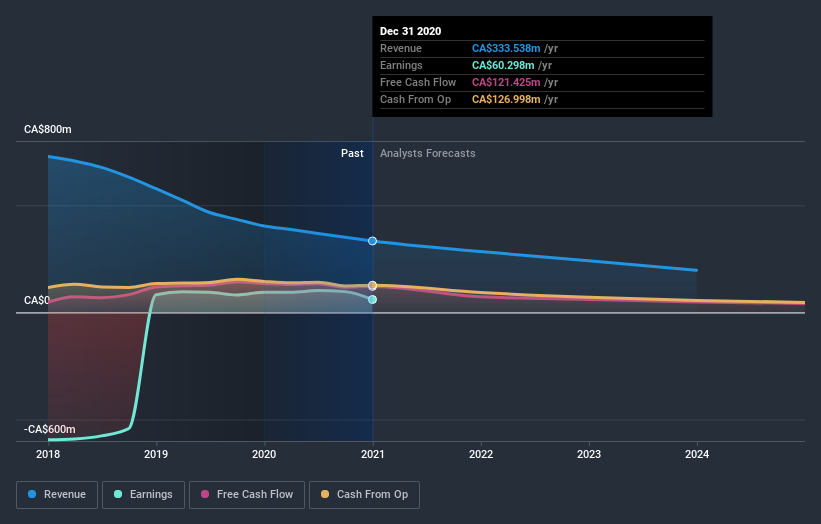This screenshot has width=821, height=524.
Task: Click the CA$60.298m earnings value
Action: (x=503, y=65)
